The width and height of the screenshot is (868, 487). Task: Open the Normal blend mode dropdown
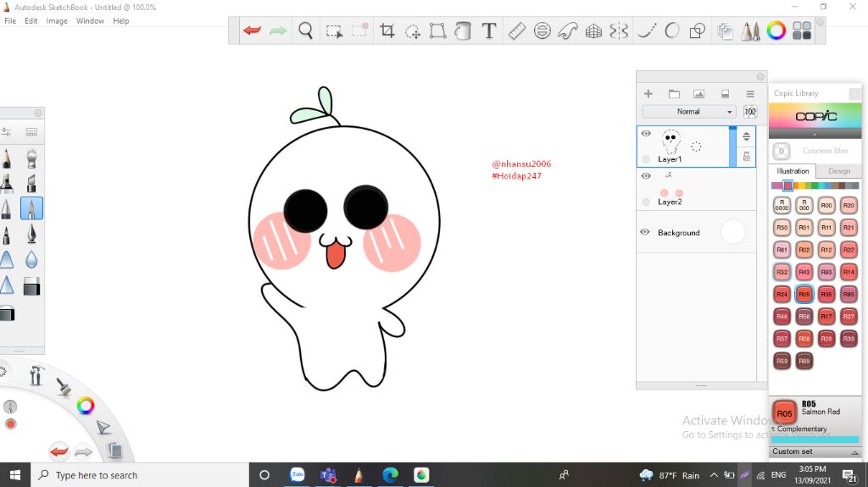pyautogui.click(x=688, y=111)
